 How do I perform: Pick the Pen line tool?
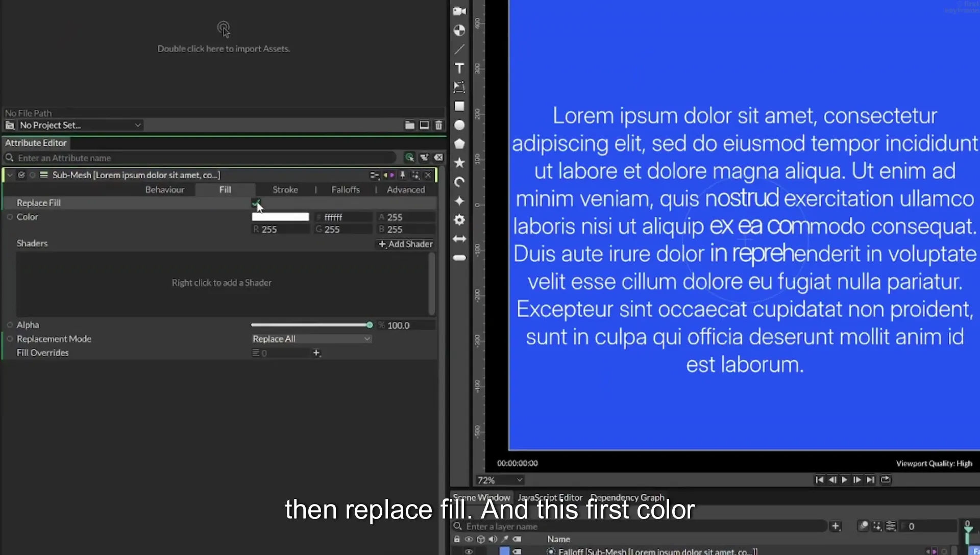459,49
